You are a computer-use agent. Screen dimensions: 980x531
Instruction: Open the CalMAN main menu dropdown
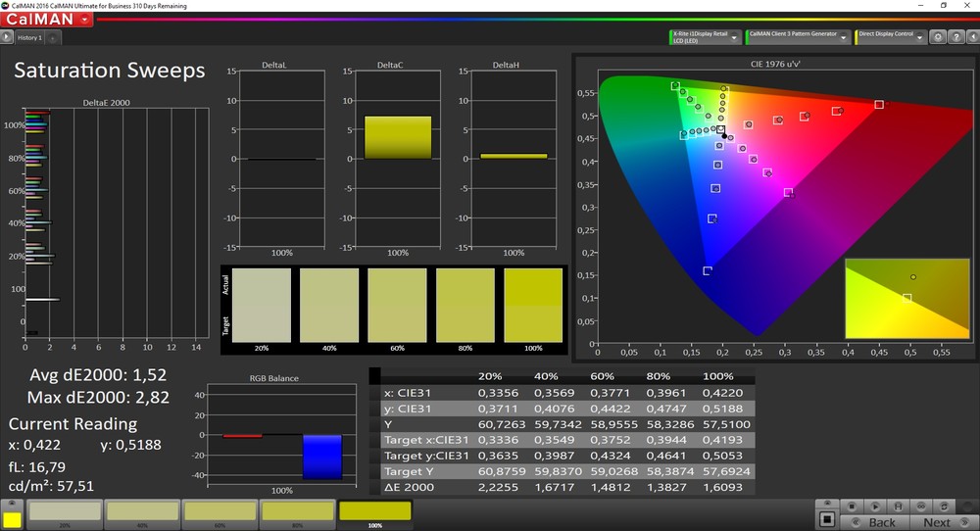(x=86, y=19)
